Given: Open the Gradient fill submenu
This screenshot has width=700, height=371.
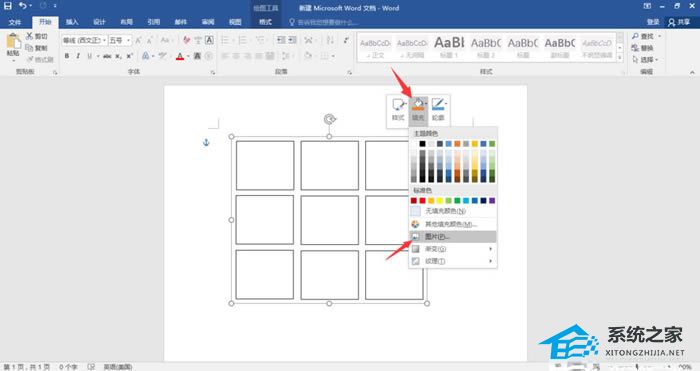Looking at the screenshot, I should [453, 249].
